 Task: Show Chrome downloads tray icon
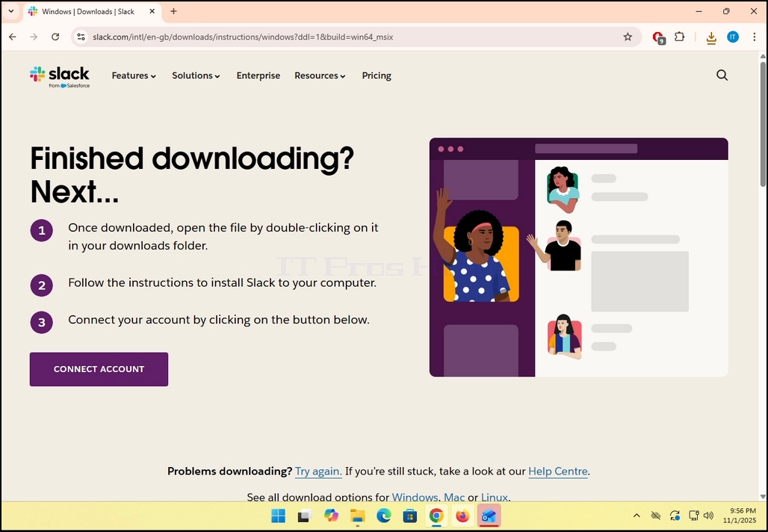pos(711,37)
